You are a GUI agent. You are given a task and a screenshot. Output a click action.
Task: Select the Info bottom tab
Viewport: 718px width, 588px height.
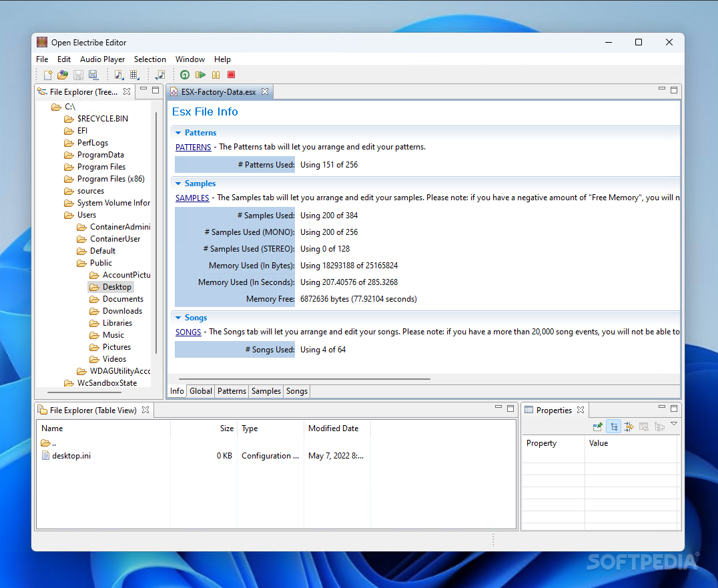pos(177,391)
